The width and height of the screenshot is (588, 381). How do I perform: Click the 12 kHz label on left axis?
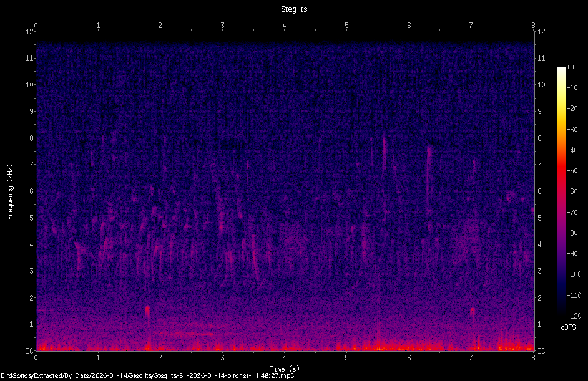click(x=29, y=32)
